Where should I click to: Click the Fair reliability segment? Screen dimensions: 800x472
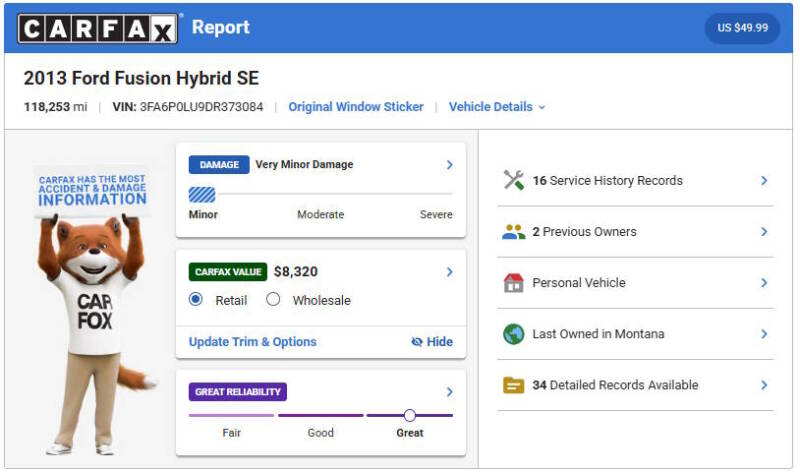coord(231,415)
